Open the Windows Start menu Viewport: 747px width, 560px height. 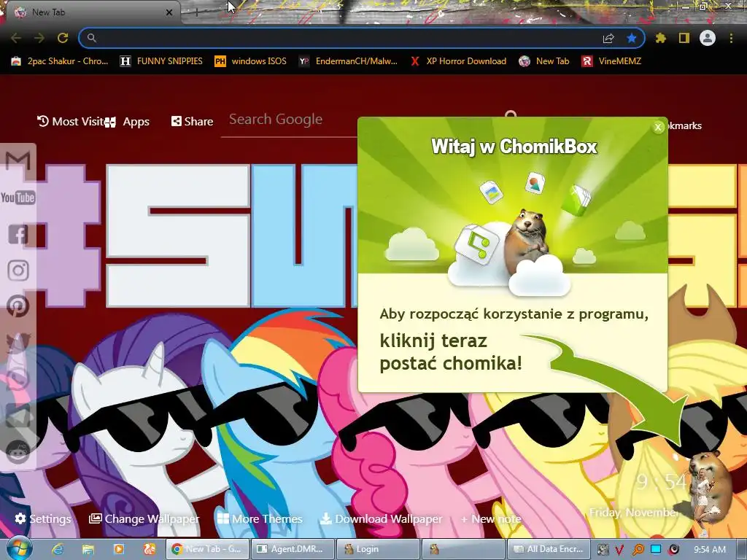click(19, 548)
